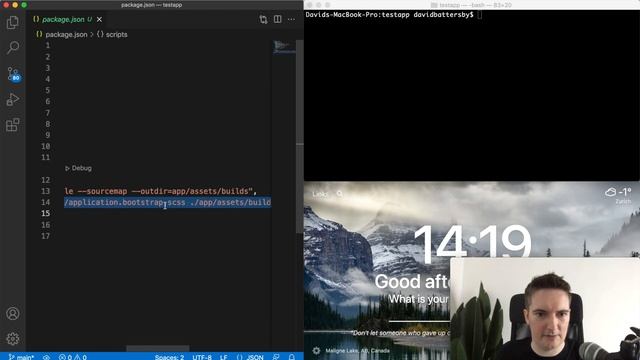Split the editor to the right
640x360 pixels.
pos(278,19)
